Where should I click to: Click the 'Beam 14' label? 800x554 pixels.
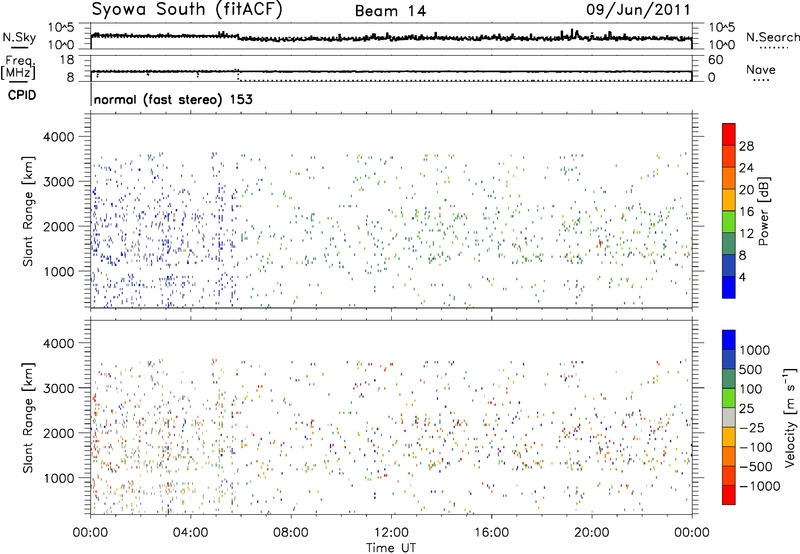[x=390, y=11]
